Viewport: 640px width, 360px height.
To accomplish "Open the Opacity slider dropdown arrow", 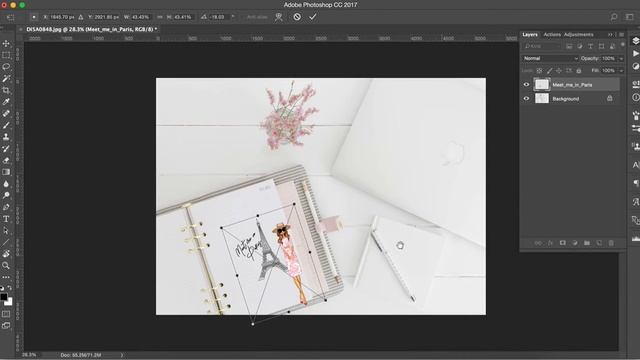I will coord(621,59).
